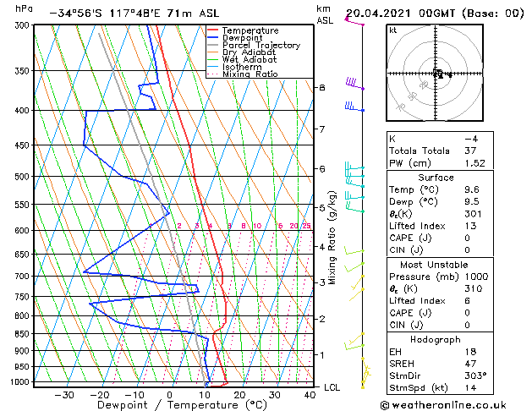Select Mixing Ratio legend entry
The image size is (532, 411).
tap(250, 74)
